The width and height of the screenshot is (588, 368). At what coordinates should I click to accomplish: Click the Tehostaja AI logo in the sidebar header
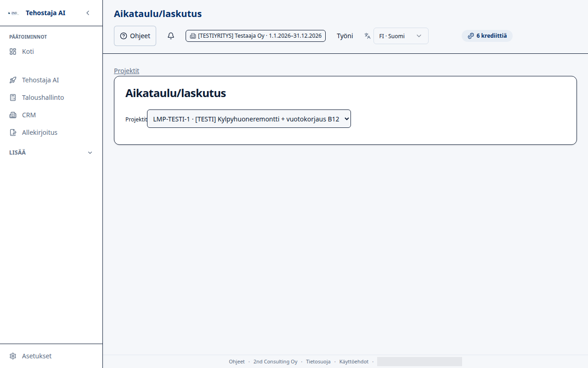[14, 13]
